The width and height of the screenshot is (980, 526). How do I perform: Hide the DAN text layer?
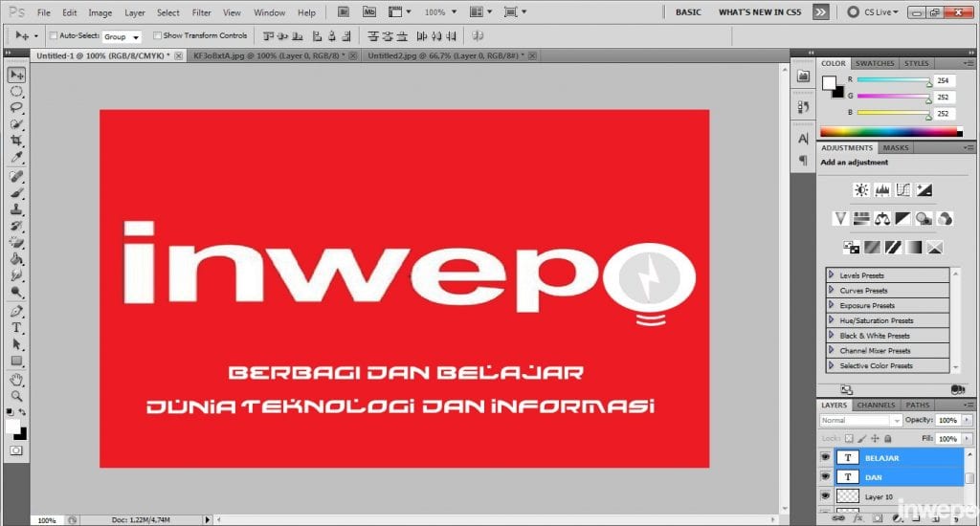(x=825, y=477)
